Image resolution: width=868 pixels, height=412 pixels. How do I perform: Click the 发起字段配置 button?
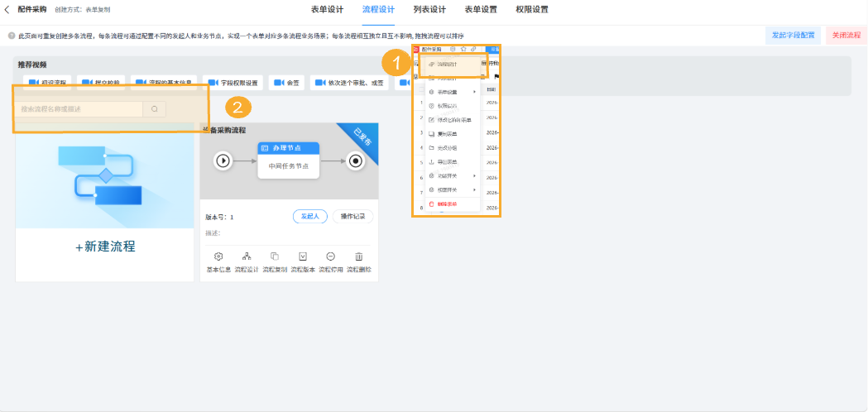pyautogui.click(x=793, y=36)
